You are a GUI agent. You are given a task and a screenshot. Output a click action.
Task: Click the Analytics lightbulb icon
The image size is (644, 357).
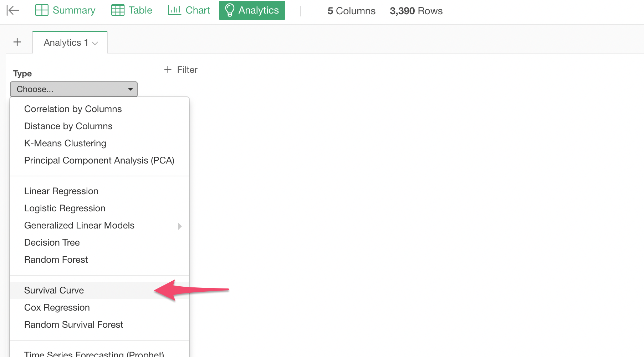230,10
